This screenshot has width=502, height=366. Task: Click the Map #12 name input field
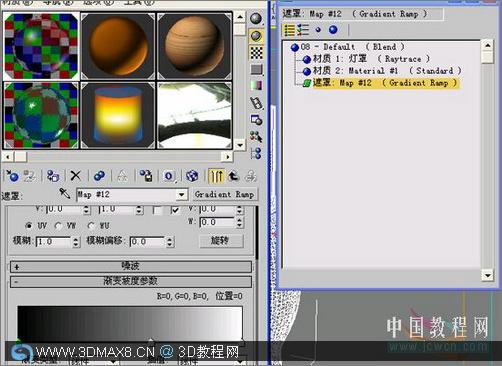(127, 194)
